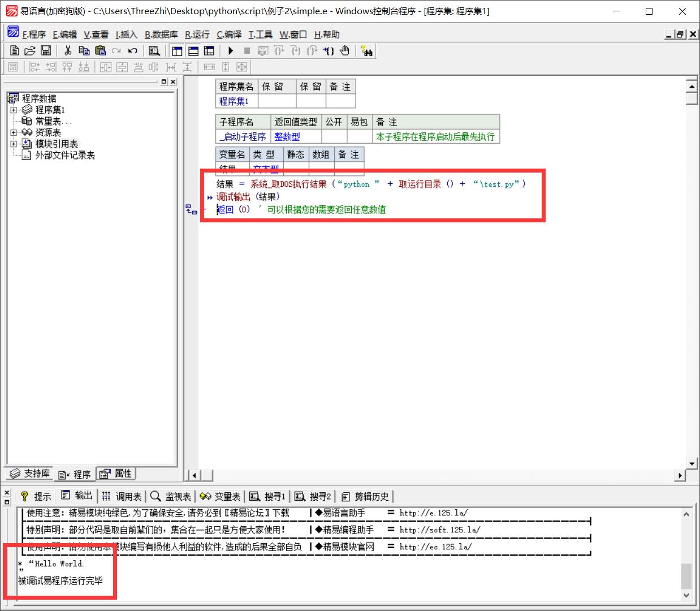Click the undo arrow toolbar icon
700x611 pixels.
133,51
